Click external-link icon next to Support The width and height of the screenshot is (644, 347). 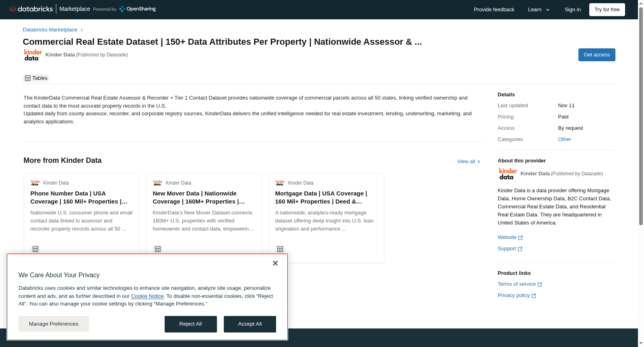click(520, 249)
